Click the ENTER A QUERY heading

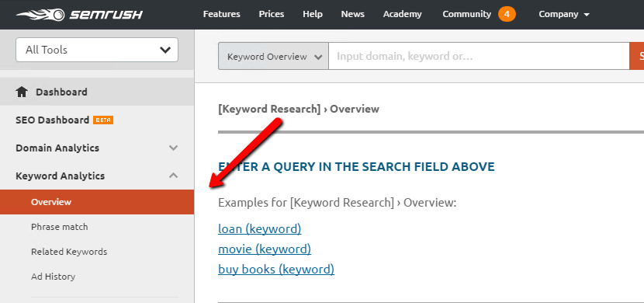click(x=356, y=166)
